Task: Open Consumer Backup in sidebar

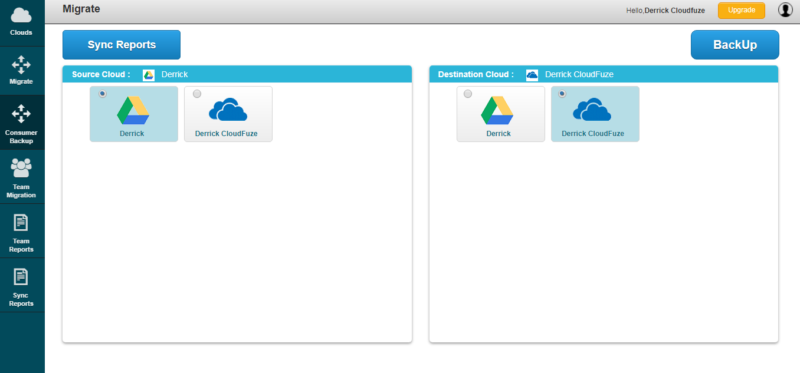Action: point(21,122)
